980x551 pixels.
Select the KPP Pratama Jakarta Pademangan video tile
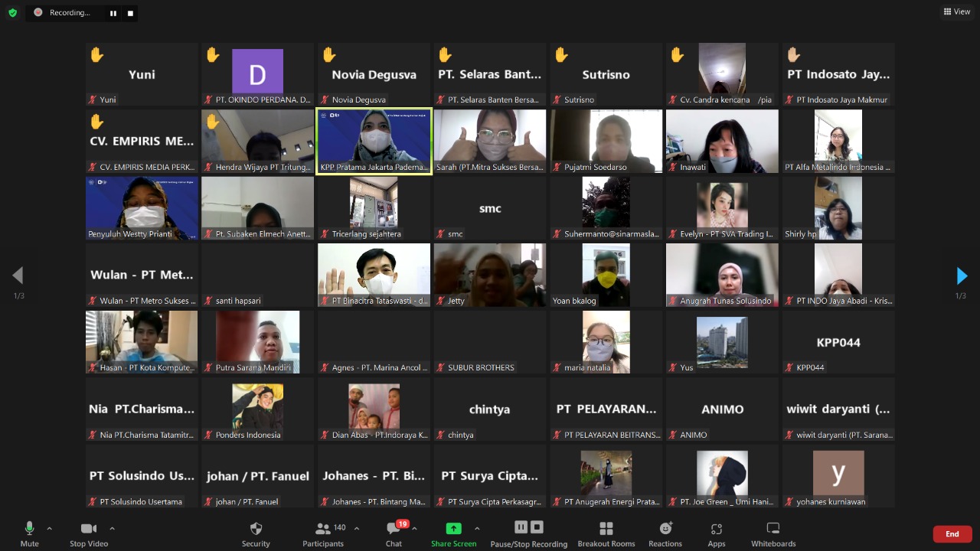point(374,141)
